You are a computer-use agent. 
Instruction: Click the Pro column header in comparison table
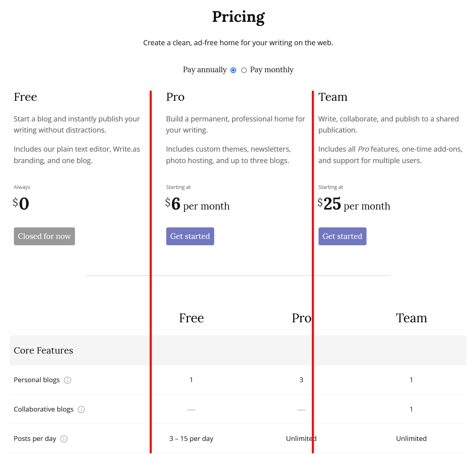[301, 318]
